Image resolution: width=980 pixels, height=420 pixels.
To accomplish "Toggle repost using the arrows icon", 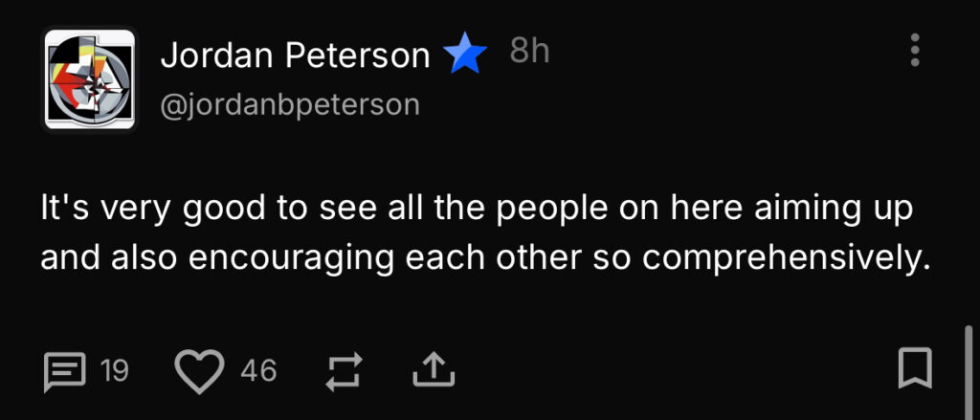I will coord(343,370).
